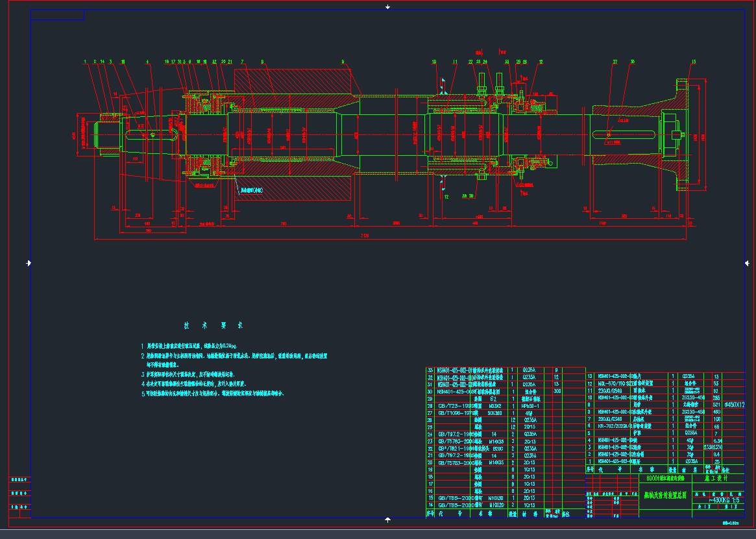Viewport: 756px width, 539px height.
Task: Pick the weight value 6.34 in row 4
Action: click(717, 440)
